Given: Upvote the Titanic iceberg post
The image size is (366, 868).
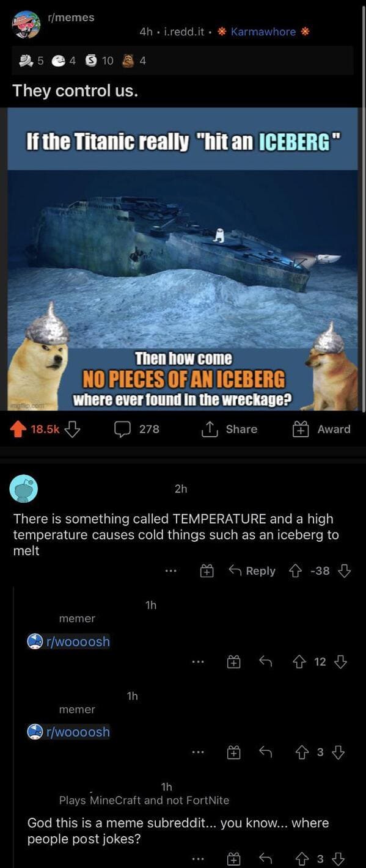Looking at the screenshot, I should [x=19, y=429].
